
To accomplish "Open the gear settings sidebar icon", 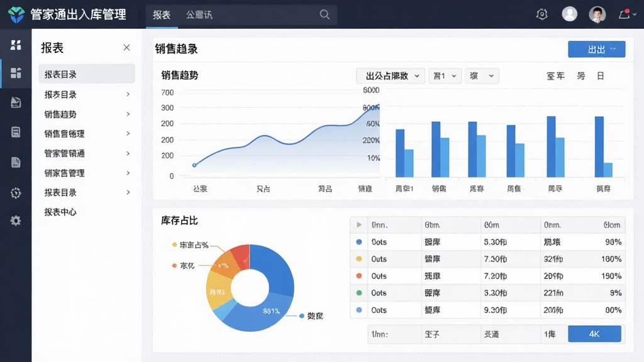I will (x=16, y=221).
